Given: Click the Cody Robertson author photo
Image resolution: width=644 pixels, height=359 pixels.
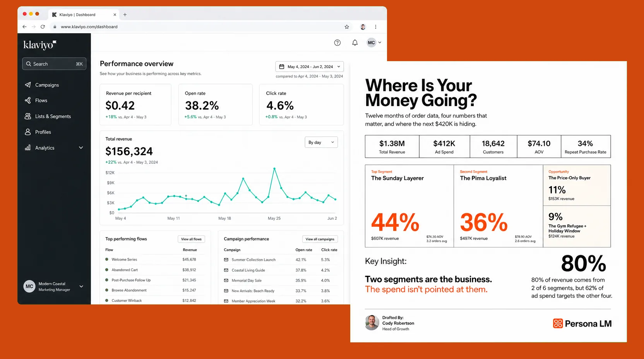Looking at the screenshot, I should [x=372, y=323].
